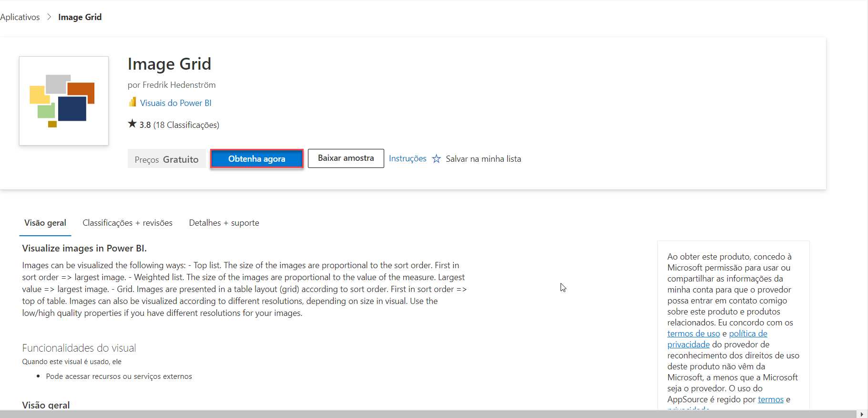Open the Visuais do Power BI link
This screenshot has height=418, width=868.
[176, 103]
